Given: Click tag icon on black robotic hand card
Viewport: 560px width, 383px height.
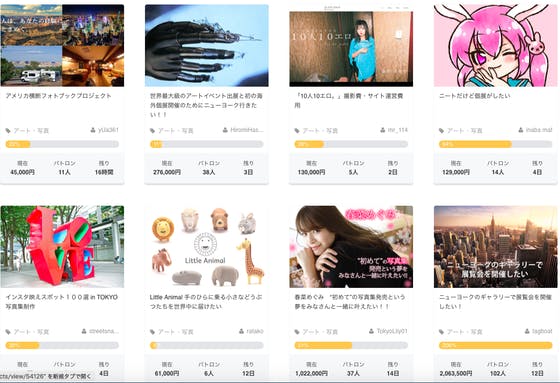Looking at the screenshot, I should pos(152,131).
